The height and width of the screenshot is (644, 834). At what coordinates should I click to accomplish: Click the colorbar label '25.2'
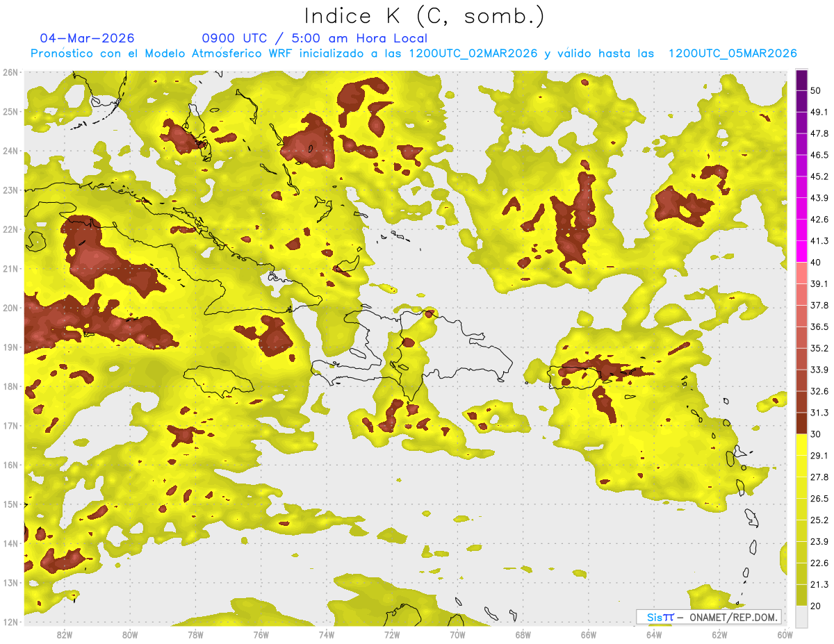coord(819,520)
